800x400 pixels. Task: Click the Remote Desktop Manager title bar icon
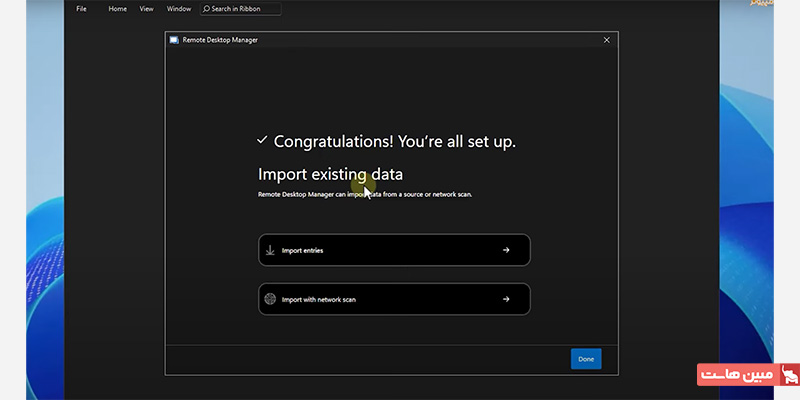[x=174, y=40]
